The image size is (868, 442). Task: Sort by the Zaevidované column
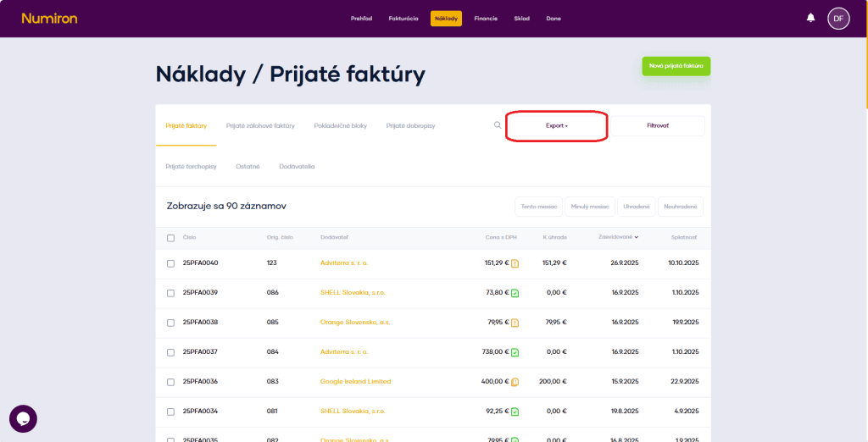619,237
